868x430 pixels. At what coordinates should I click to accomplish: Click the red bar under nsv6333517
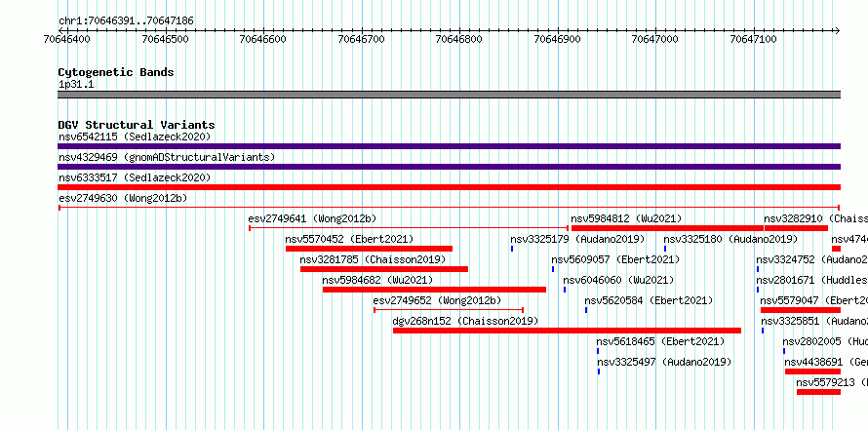click(449, 187)
